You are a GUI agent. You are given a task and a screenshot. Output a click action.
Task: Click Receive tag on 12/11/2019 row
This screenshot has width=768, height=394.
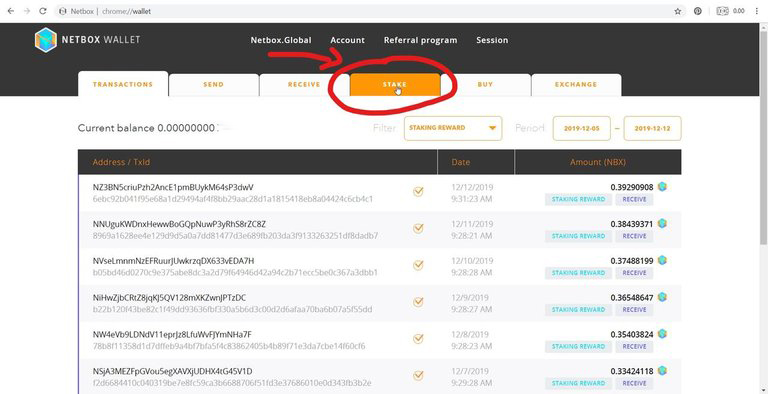(x=634, y=236)
